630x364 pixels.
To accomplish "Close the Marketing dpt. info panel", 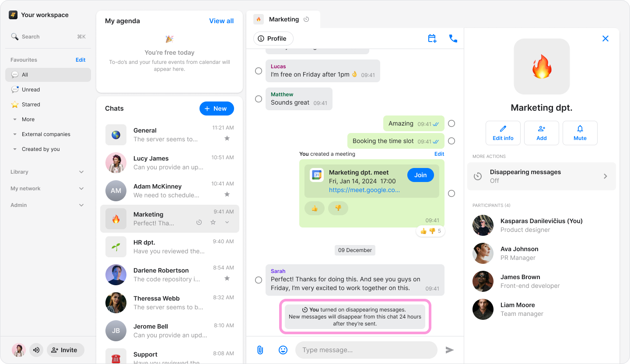I will (605, 38).
